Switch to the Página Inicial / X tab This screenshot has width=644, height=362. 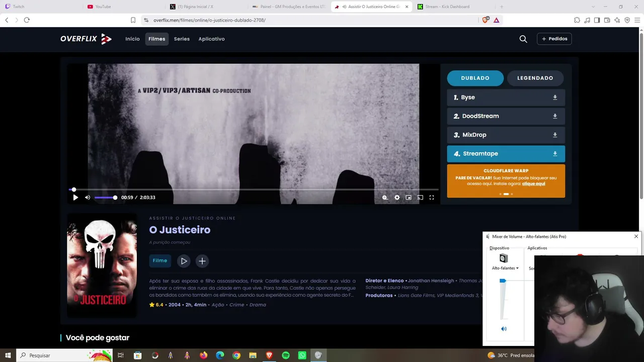(x=206, y=7)
